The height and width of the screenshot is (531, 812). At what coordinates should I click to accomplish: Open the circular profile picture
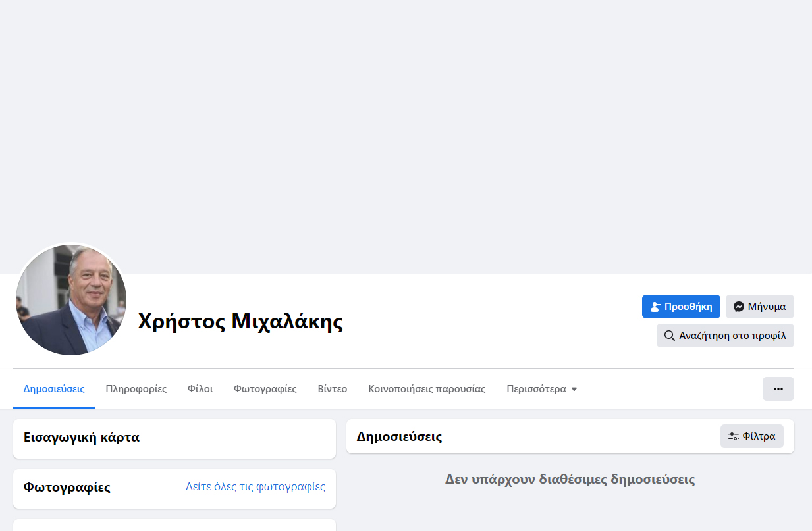pos(71,300)
